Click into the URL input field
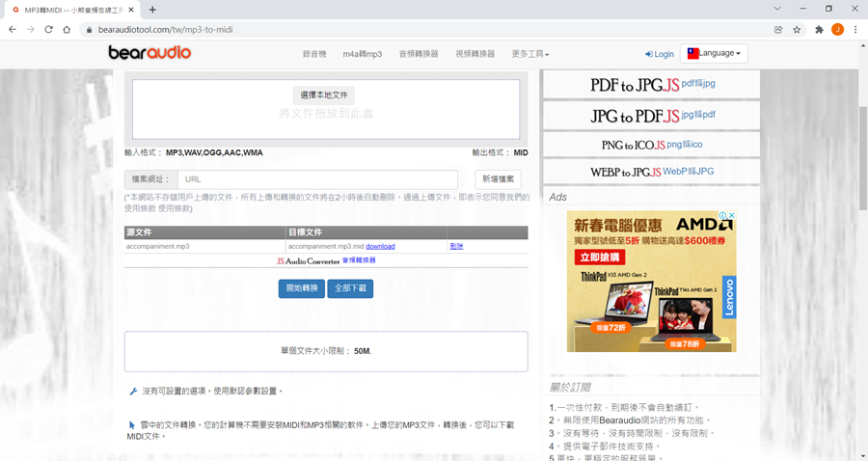Viewport: 868px width, 461px height. click(x=317, y=179)
